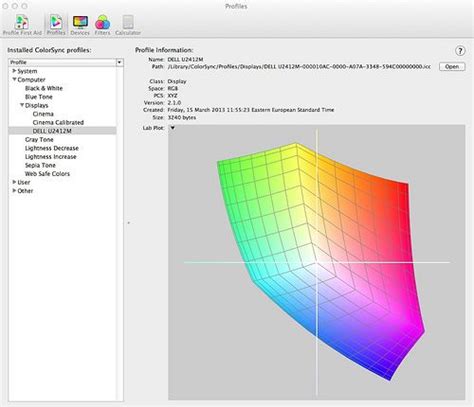Click the Lab Plot gamut 3D graph
Image resolution: width=474 pixels, height=407 pixels.
pos(317,262)
